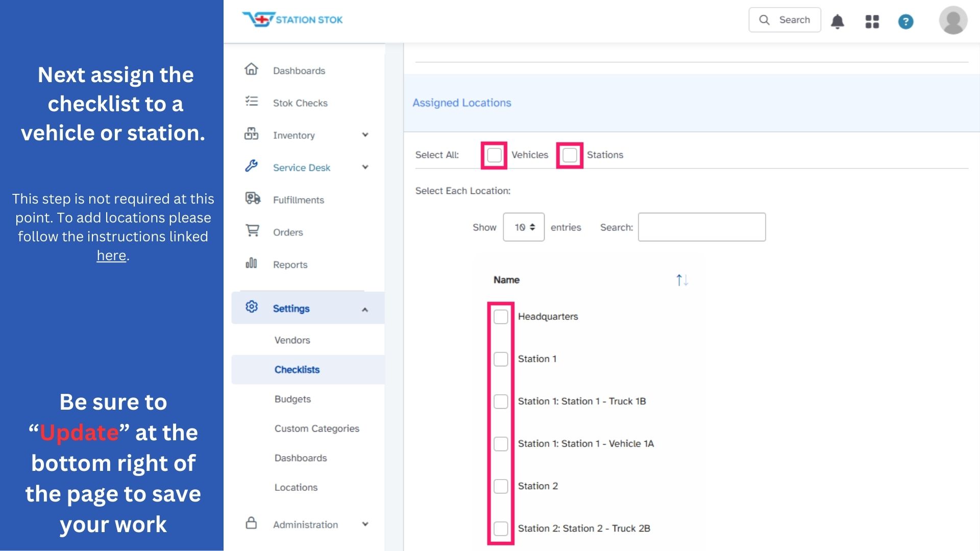The image size is (980, 551).
Task: Click the Dashboards home icon
Action: pos(251,69)
